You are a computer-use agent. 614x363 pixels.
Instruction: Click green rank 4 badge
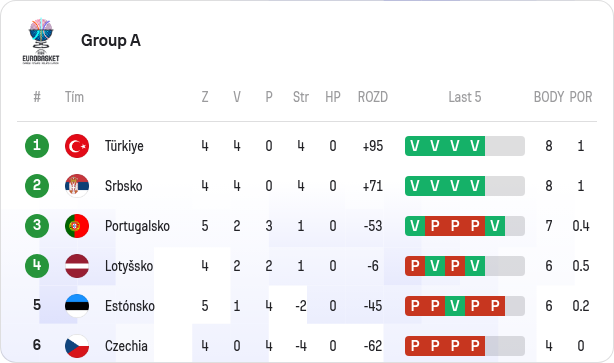pos(37,266)
